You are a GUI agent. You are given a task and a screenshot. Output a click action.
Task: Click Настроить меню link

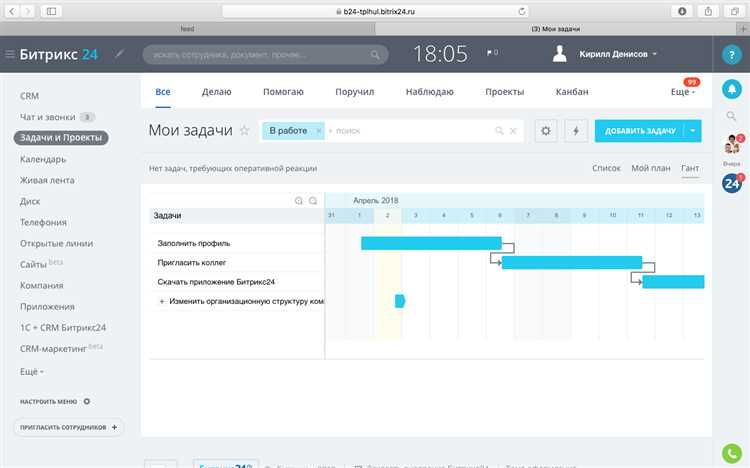[x=48, y=401]
